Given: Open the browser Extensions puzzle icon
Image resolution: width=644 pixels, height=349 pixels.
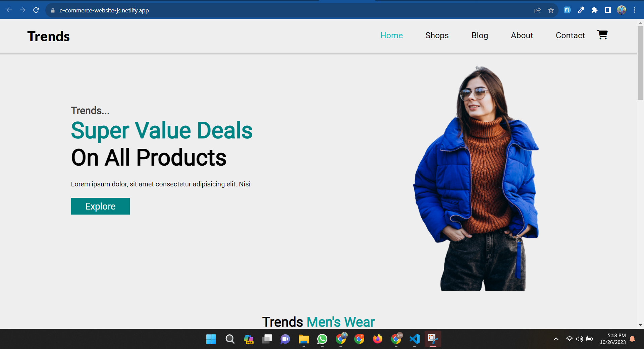Looking at the screenshot, I should (594, 10).
